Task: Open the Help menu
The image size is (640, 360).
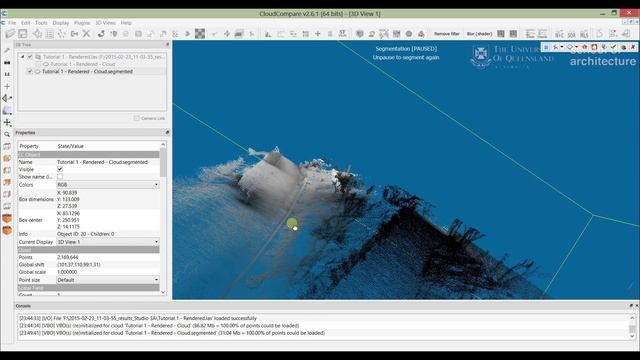Action: click(x=126, y=23)
